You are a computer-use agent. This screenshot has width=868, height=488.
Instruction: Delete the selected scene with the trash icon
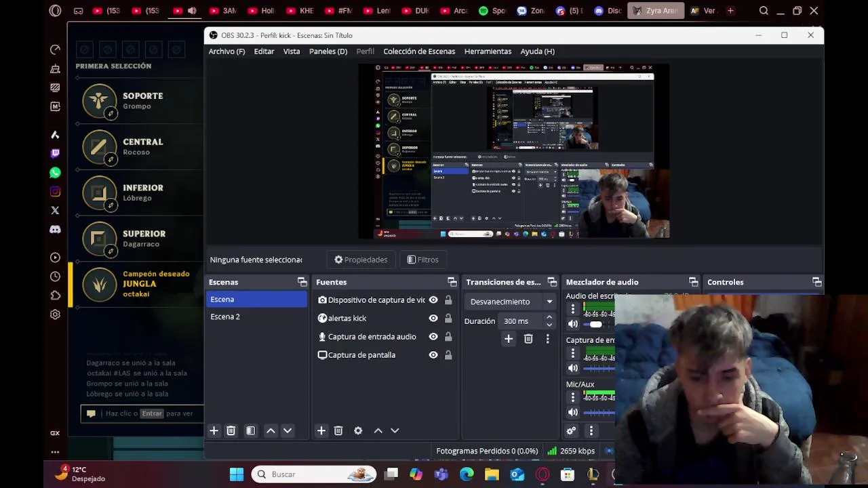[x=231, y=430]
